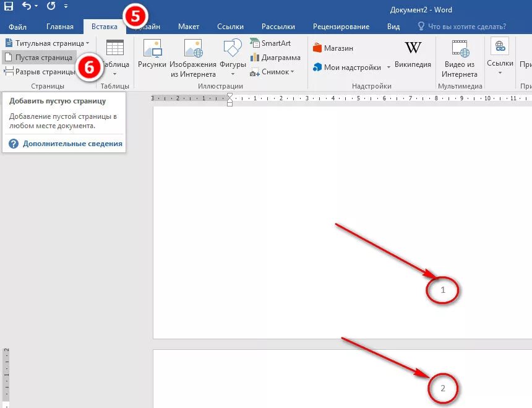Image resolution: width=532 pixels, height=408 pixels.
Task: Insert a Разрыв страницы
Action: [40, 72]
